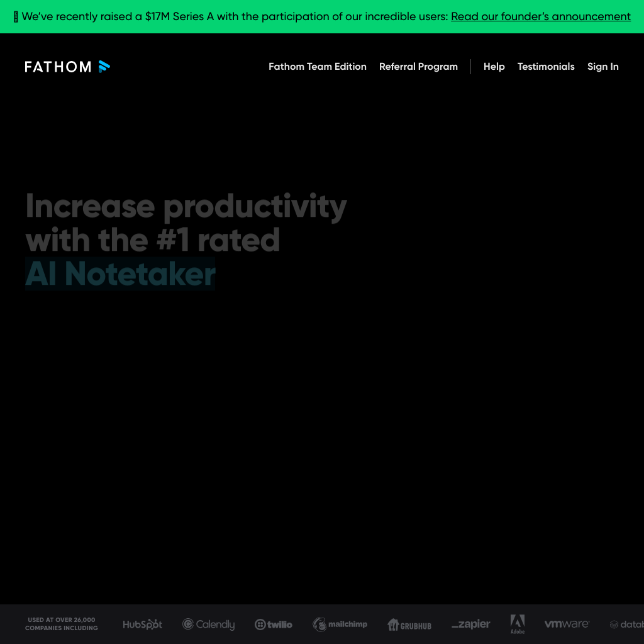
Task: Click 'Increase productivity' heading text
Action: point(186,206)
